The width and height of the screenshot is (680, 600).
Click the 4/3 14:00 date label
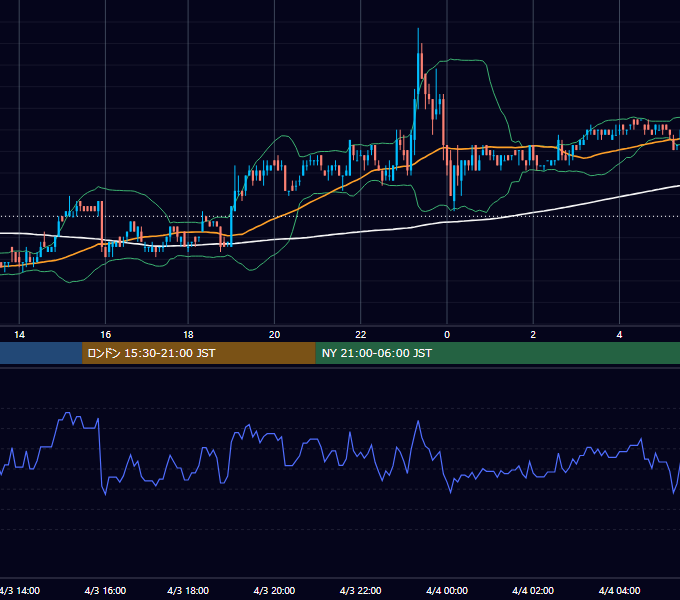tap(20, 590)
